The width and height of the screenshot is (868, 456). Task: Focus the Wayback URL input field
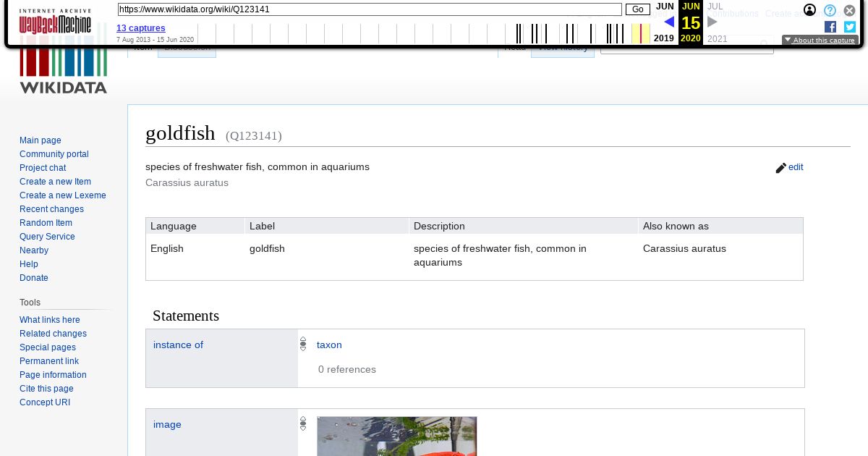tap(370, 9)
